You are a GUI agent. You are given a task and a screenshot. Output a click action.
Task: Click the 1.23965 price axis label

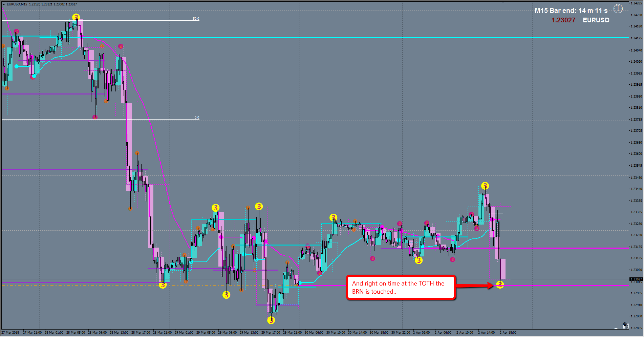pyautogui.click(x=637, y=73)
